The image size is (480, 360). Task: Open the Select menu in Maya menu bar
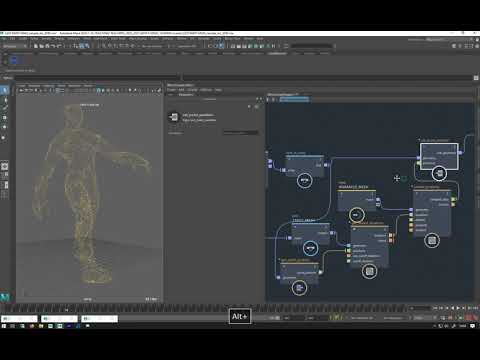(x=34, y=39)
